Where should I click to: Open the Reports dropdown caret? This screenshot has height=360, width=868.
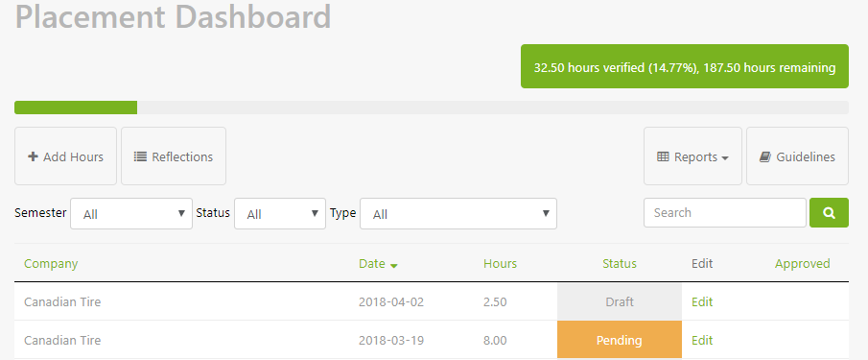point(725,157)
